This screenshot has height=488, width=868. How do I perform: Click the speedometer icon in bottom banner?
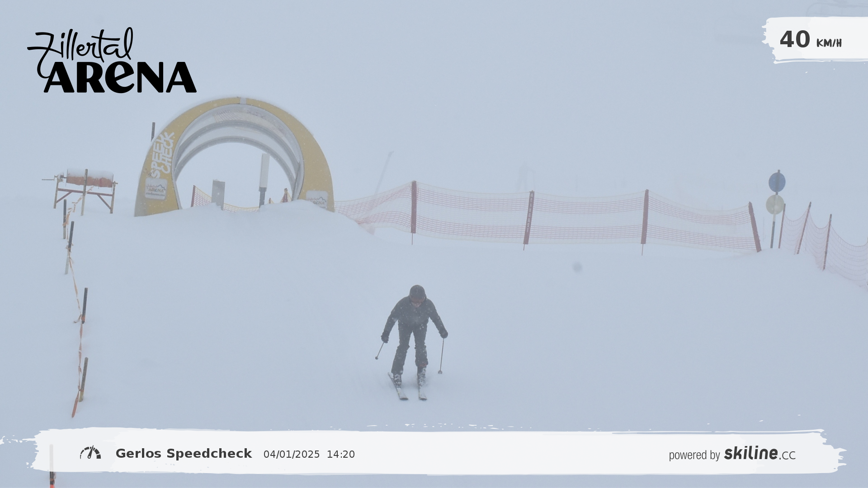pyautogui.click(x=90, y=453)
